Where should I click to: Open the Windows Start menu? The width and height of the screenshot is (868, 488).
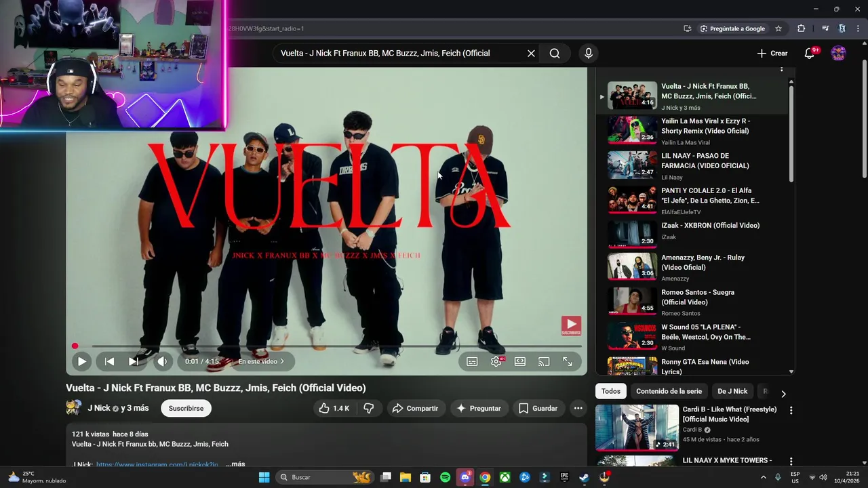[x=264, y=477]
